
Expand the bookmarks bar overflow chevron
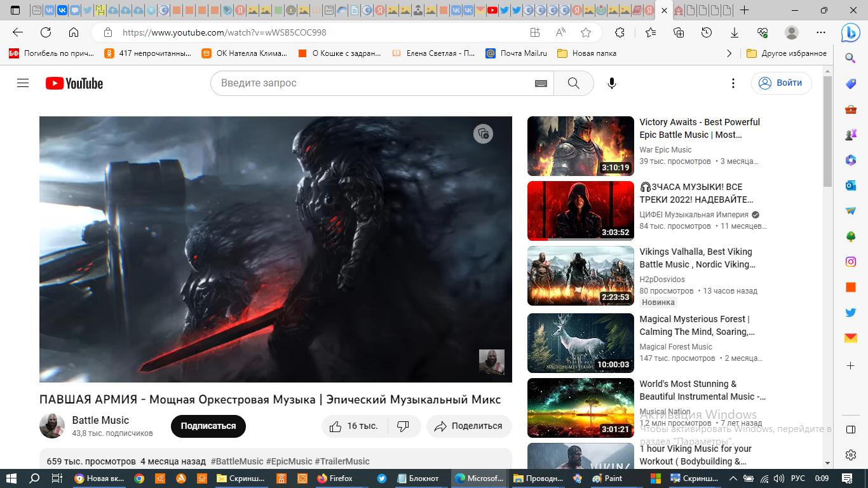(x=729, y=53)
